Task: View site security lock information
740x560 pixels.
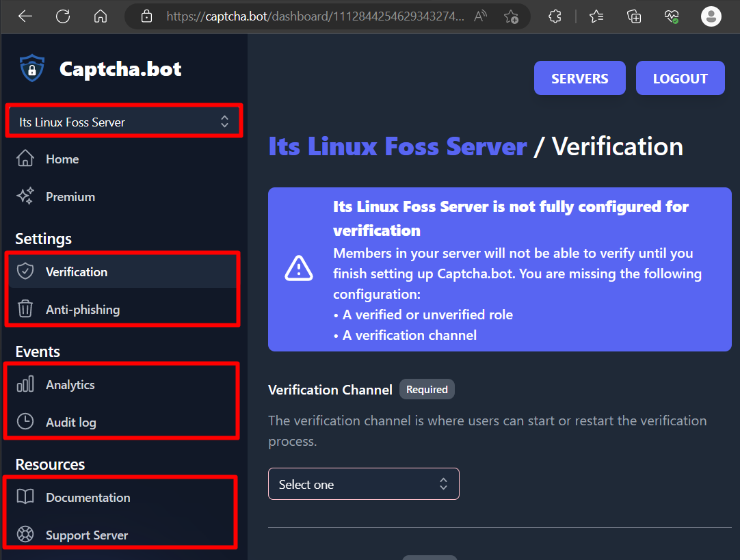Action: [x=147, y=16]
